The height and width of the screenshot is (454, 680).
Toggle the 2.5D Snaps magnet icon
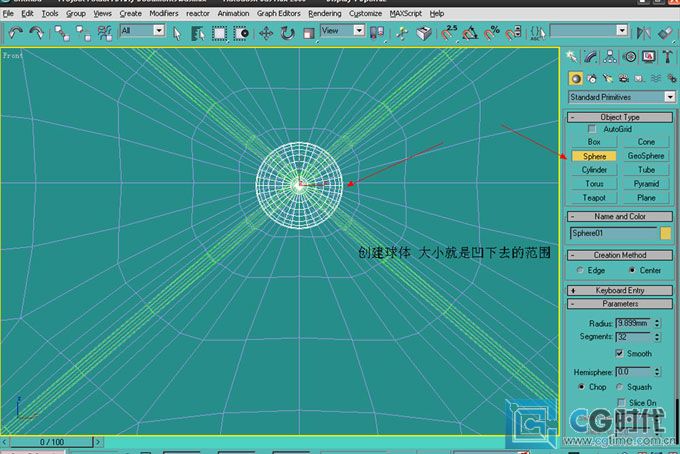click(x=449, y=33)
